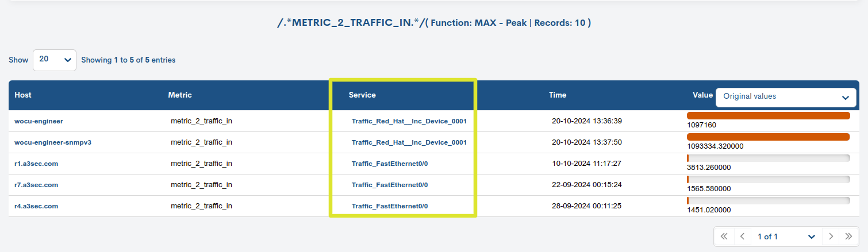Jump to the last page
868x252 pixels.
pyautogui.click(x=848, y=237)
